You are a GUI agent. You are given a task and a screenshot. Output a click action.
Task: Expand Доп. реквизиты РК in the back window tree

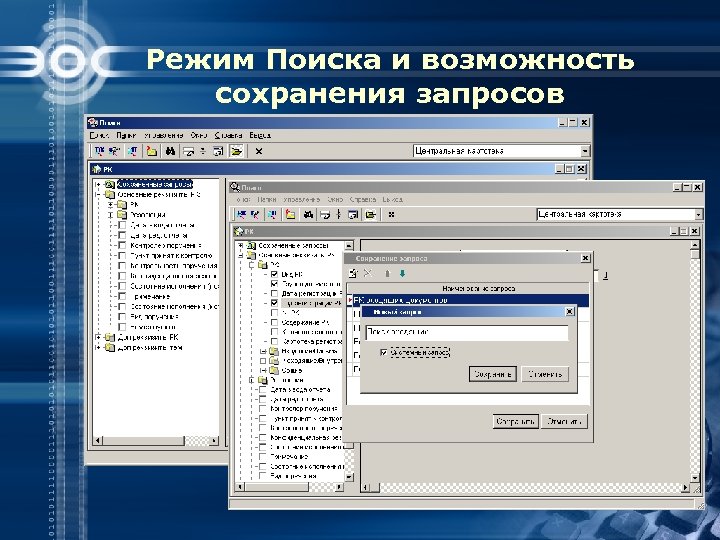pyautogui.click(x=97, y=338)
